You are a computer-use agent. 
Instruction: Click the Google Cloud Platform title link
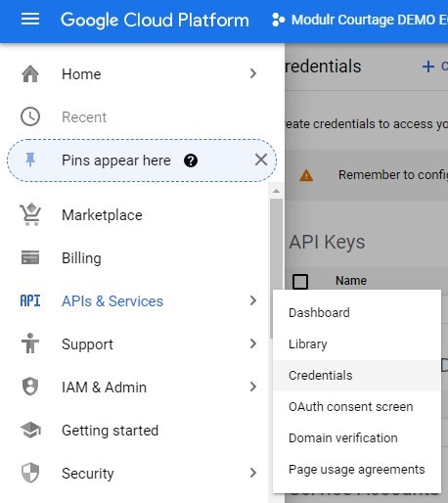[155, 20]
